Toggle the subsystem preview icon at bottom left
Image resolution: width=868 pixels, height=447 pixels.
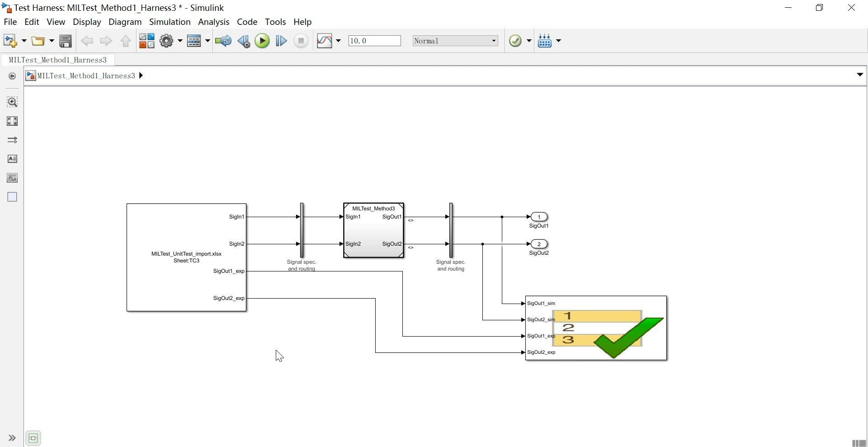point(32,437)
